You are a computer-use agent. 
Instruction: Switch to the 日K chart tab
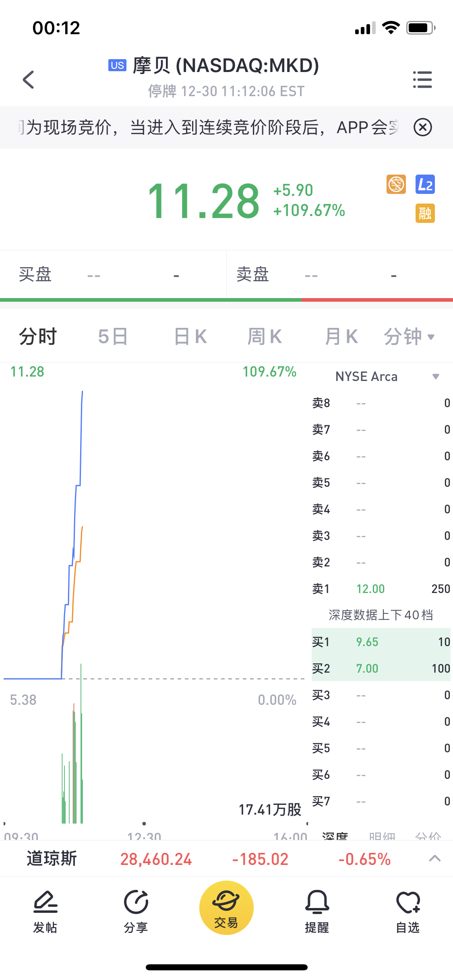tap(190, 336)
